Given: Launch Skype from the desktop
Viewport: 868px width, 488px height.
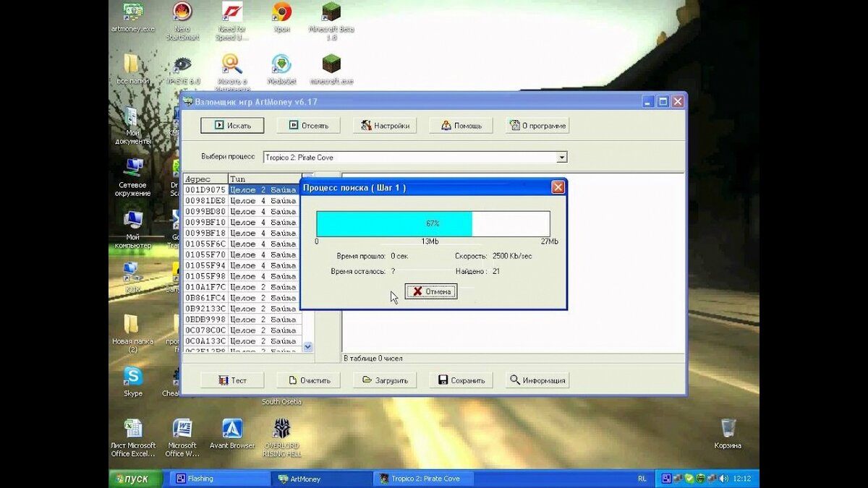Looking at the screenshot, I should [x=132, y=382].
